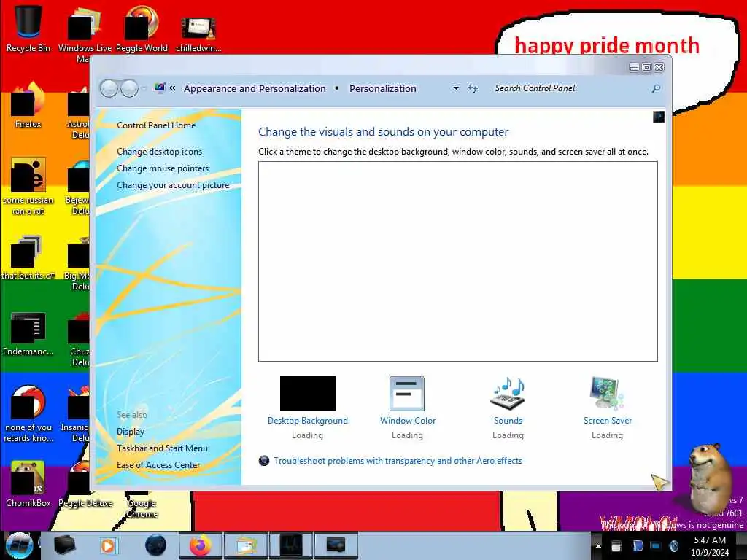Viewport: 747px width, 560px height.
Task: Click the Forward navigation button
Action: 129,88
